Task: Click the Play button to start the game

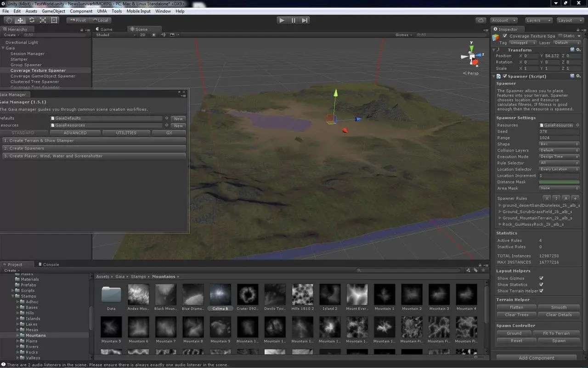Action: (x=282, y=20)
